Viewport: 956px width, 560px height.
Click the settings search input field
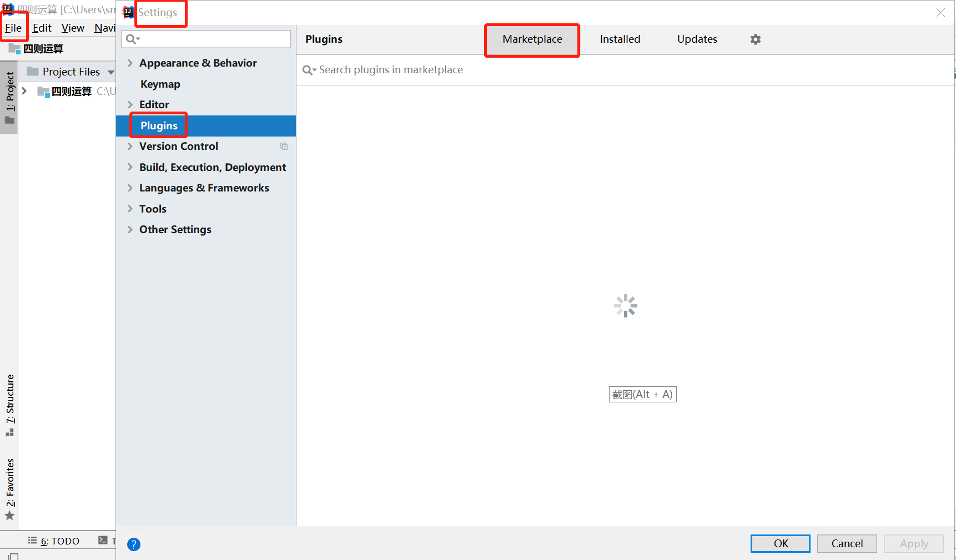tap(206, 39)
